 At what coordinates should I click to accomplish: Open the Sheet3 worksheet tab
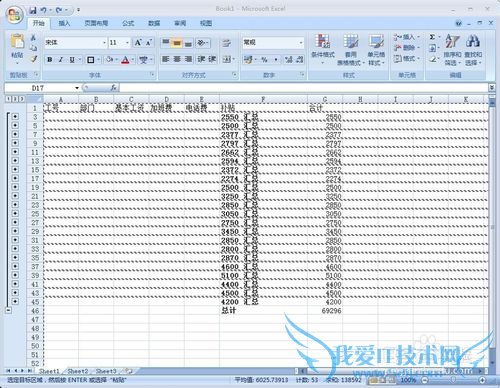click(106, 371)
